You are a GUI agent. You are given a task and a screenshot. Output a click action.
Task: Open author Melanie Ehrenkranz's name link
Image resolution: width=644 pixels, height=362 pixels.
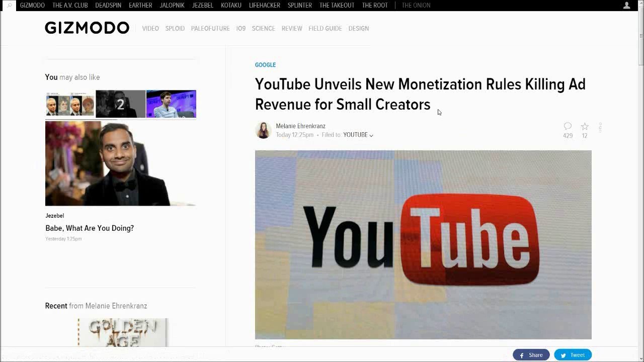300,126
